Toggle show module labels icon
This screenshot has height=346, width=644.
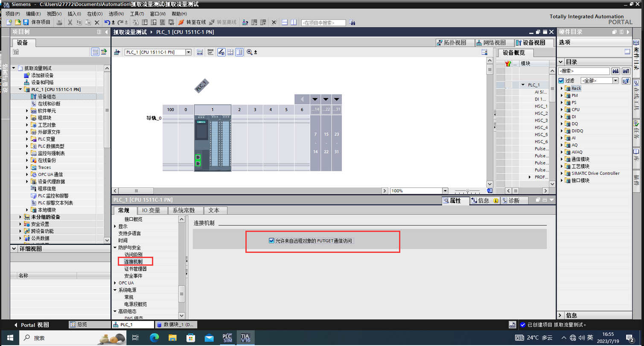click(221, 52)
